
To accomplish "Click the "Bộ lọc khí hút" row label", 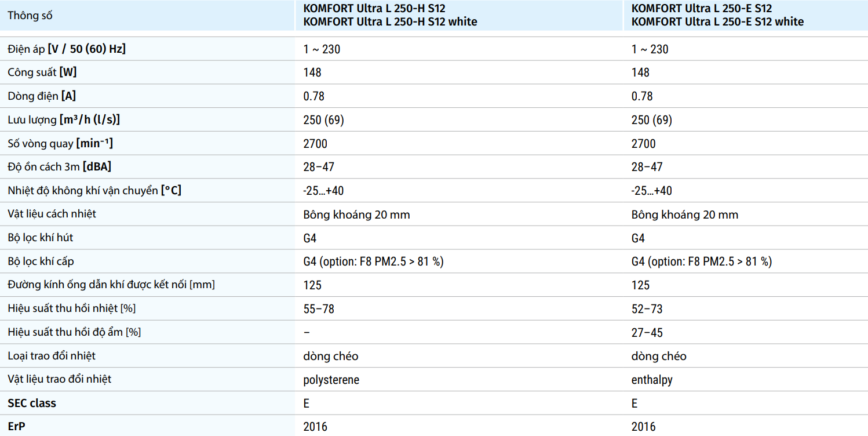I will coord(41,238).
